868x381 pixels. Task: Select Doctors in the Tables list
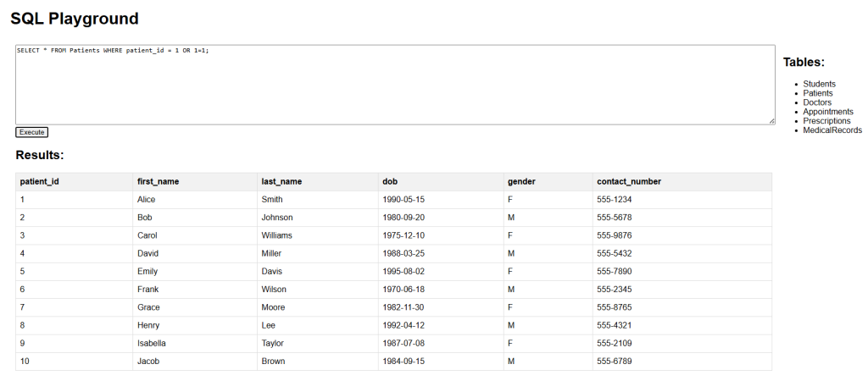coord(817,102)
